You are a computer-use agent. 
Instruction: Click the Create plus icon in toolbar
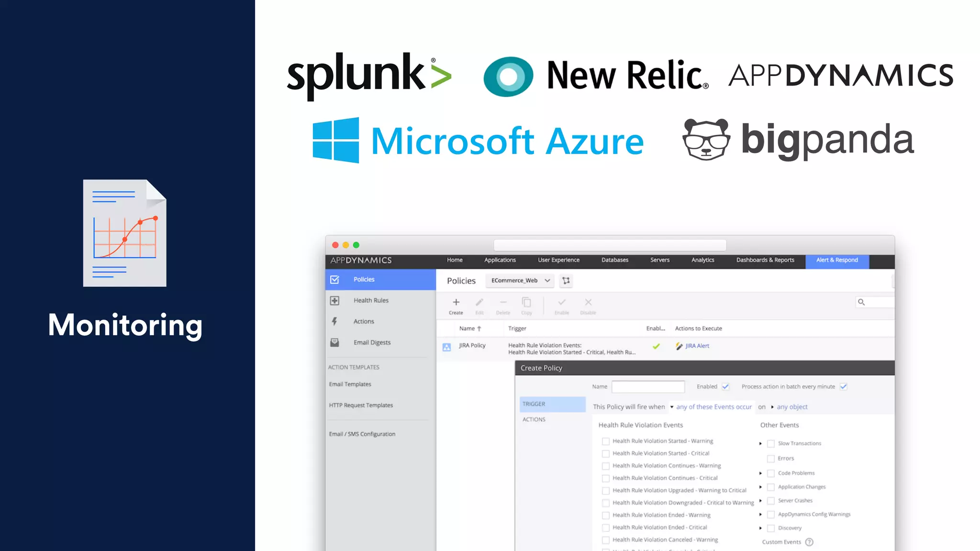click(456, 302)
